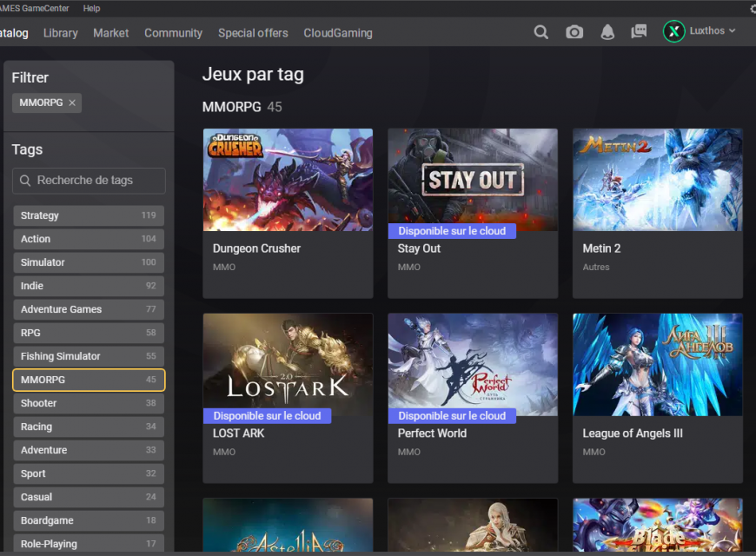Viewport: 756px width, 556px height.
Task: Open the GameCenter menu in title bar
Action: click(x=34, y=8)
